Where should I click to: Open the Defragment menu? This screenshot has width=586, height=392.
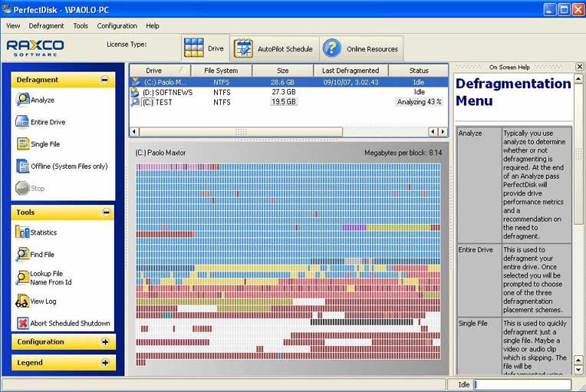point(46,25)
